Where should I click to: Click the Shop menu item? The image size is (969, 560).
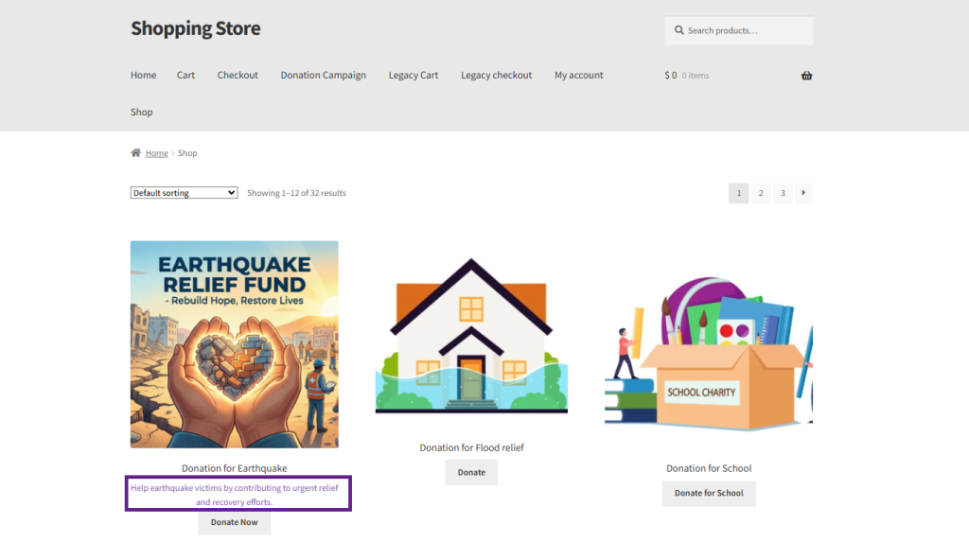click(141, 113)
